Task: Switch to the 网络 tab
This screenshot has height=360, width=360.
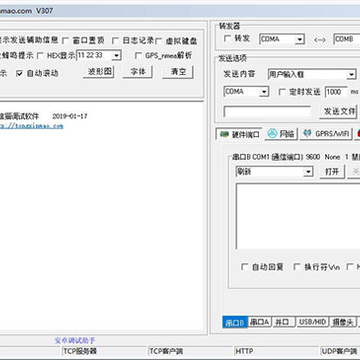Action: click(x=281, y=134)
